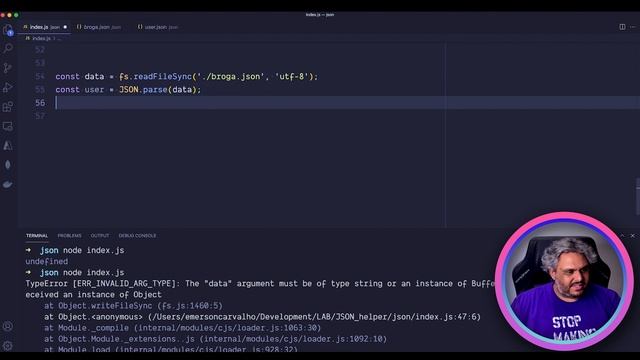
Task: Click 'at Object.writeFileSync (fs.js:1460:5)' line
Action: pos(133,305)
